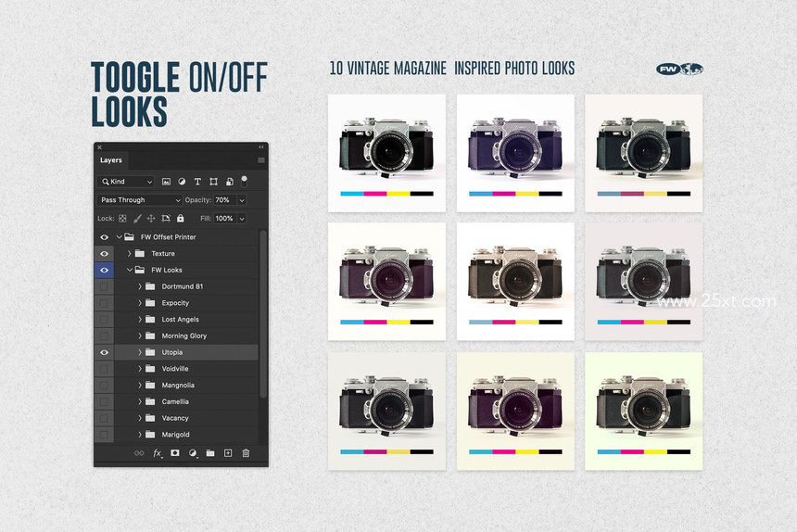The height and width of the screenshot is (532, 797).
Task: Lock artboard nesting icon
Action: click(166, 219)
